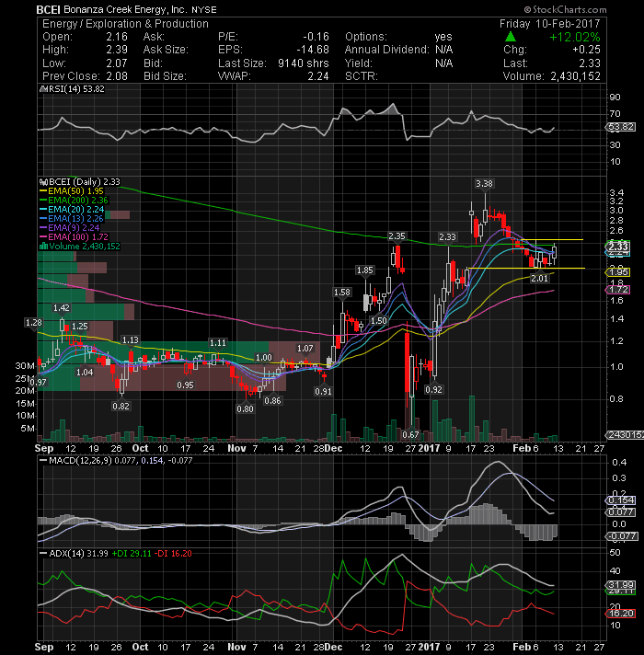Click the VWAP 2.24 value
Image resolution: width=644 pixels, height=655 pixels.
[318, 76]
